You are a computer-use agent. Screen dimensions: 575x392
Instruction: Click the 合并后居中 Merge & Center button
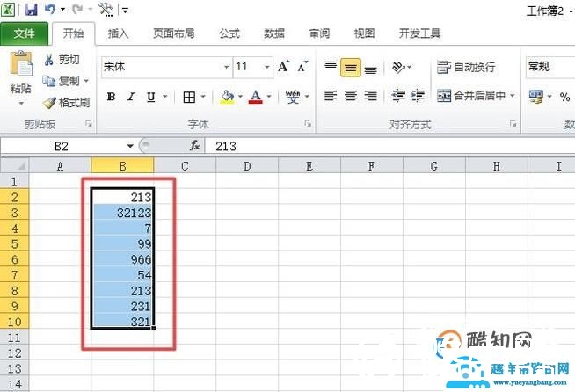coord(471,96)
